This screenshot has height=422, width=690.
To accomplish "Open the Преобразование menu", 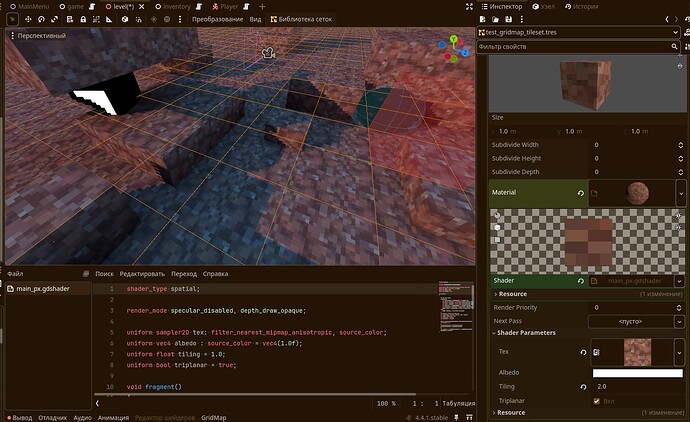I will [217, 19].
